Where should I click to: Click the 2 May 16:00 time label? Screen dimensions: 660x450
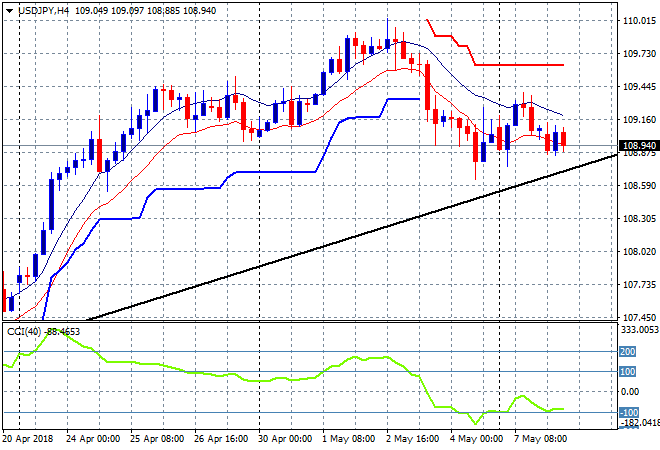pos(412,439)
